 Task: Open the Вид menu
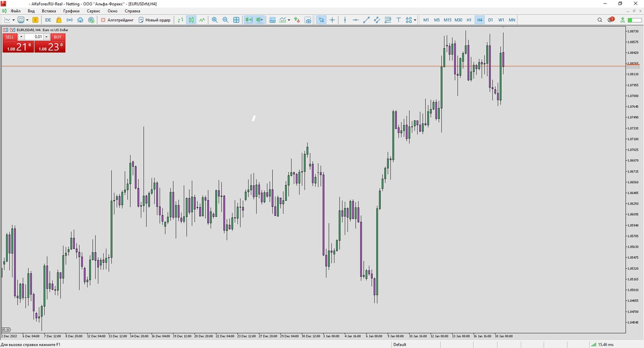(x=31, y=11)
